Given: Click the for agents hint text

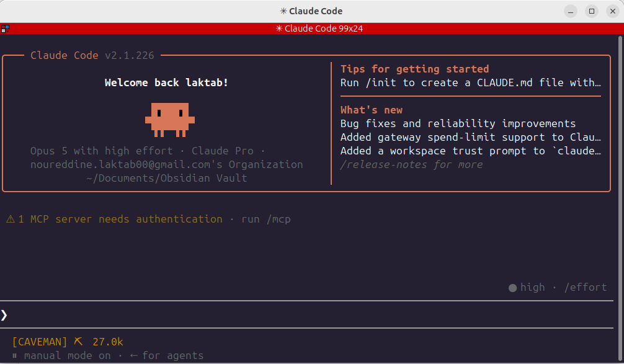Looking at the screenshot, I should (x=172, y=356).
